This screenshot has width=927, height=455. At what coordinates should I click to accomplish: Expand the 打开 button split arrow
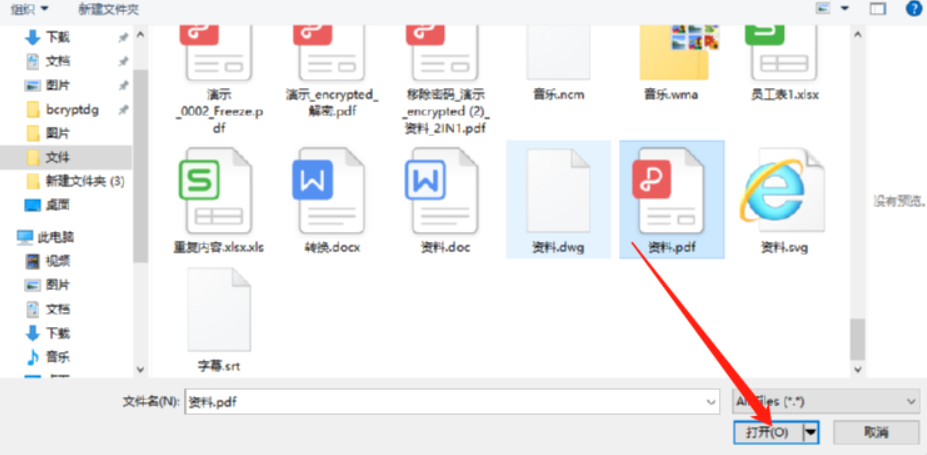click(x=811, y=433)
